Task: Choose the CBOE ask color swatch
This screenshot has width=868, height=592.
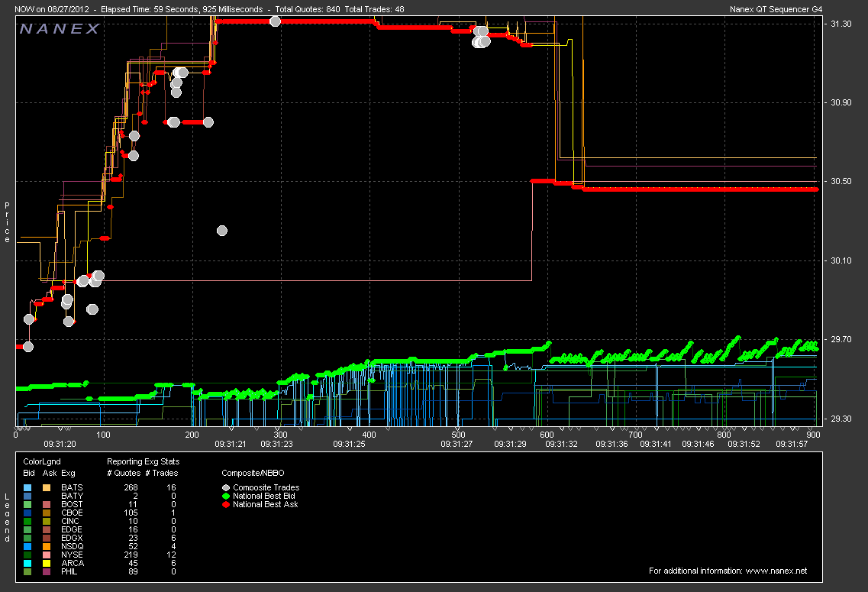Action: coord(47,513)
